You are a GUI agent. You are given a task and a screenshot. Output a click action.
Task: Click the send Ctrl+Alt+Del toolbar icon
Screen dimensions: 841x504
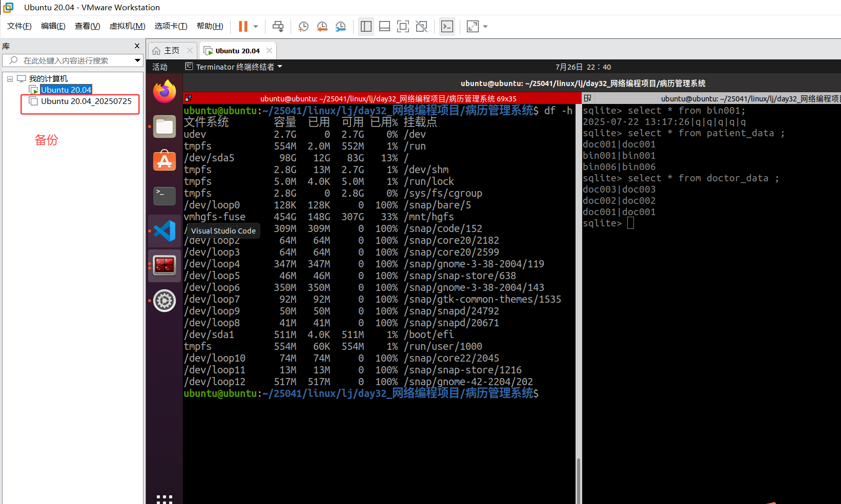[x=278, y=26]
